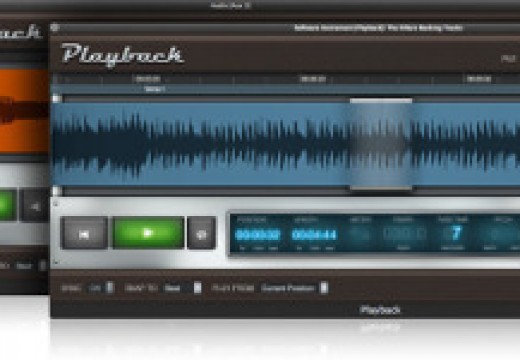Screen dimensions: 520x360
Task: Click the Position time readout
Action: pyautogui.click(x=257, y=235)
